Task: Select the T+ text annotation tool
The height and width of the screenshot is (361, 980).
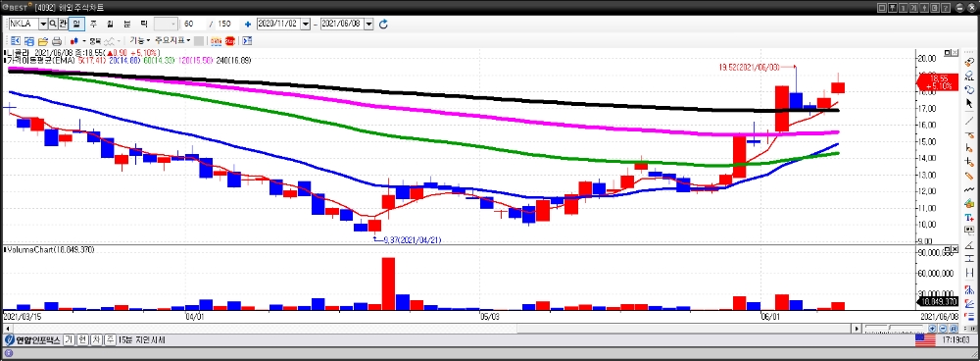Action: tap(969, 218)
